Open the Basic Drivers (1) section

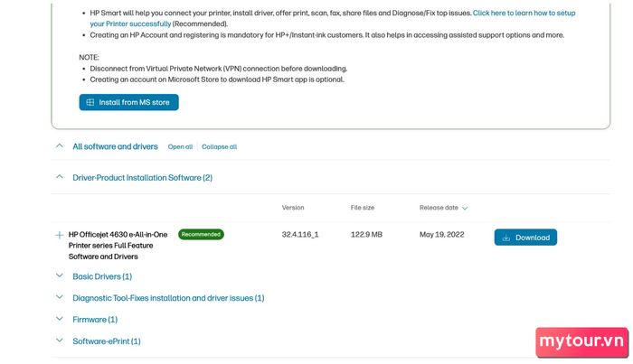[102, 276]
